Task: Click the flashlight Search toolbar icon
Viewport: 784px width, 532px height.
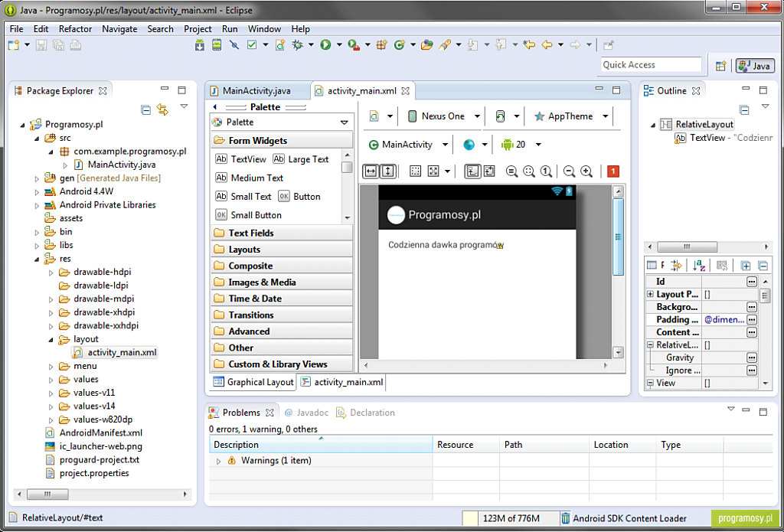Action: tap(445, 45)
